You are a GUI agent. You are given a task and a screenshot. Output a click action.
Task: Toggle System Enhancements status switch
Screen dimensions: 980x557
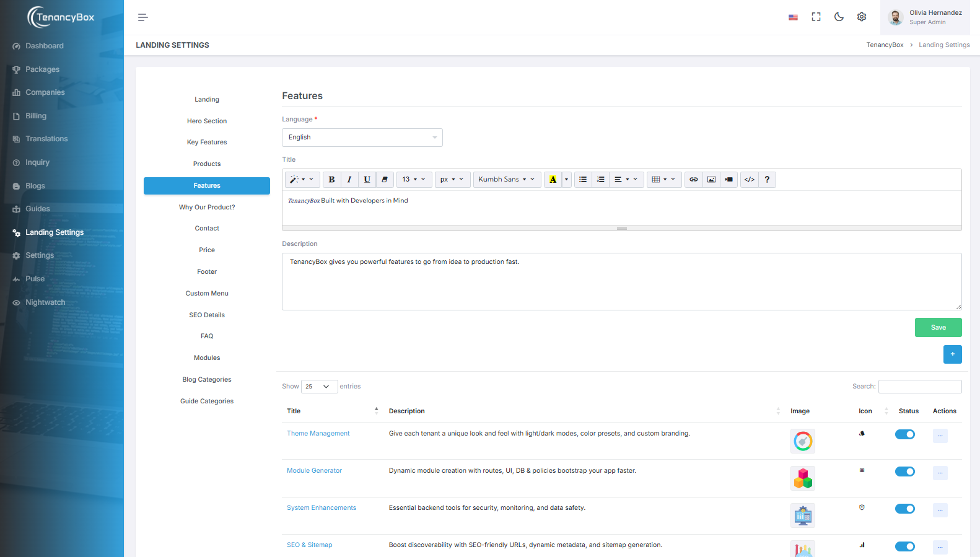[905, 509]
